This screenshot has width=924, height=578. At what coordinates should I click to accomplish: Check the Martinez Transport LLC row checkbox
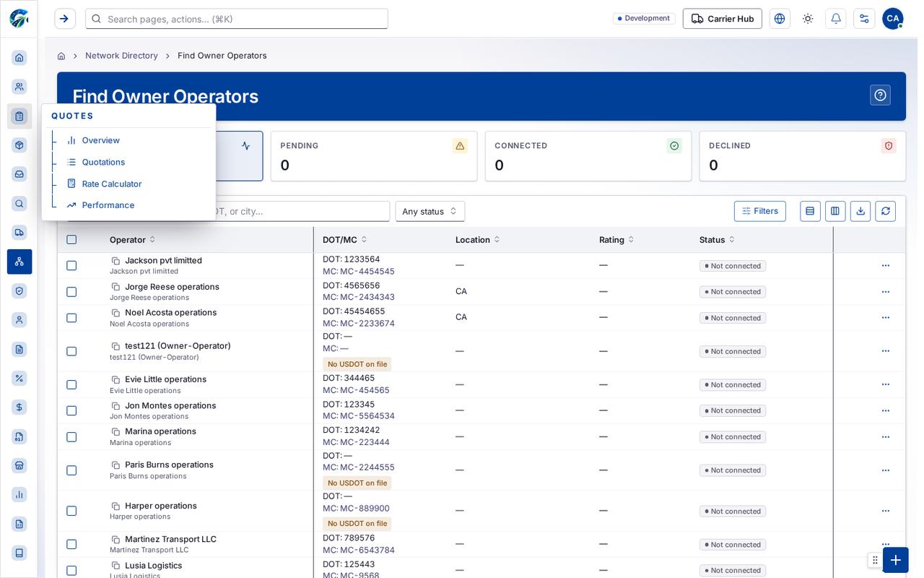(x=71, y=544)
